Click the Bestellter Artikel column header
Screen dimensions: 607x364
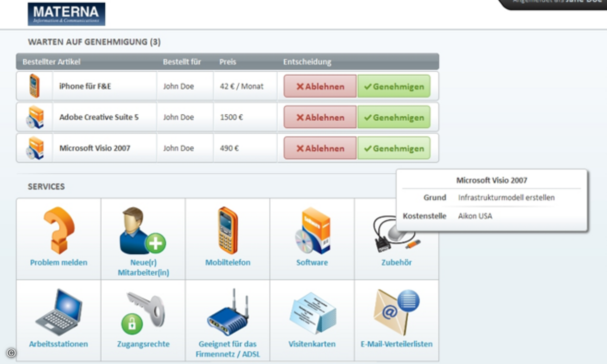52,62
